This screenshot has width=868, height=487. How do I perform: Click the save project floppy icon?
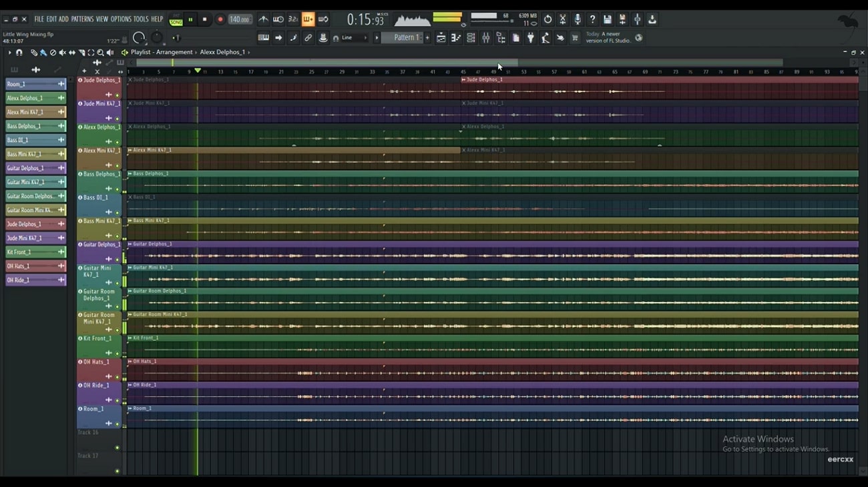(x=608, y=19)
